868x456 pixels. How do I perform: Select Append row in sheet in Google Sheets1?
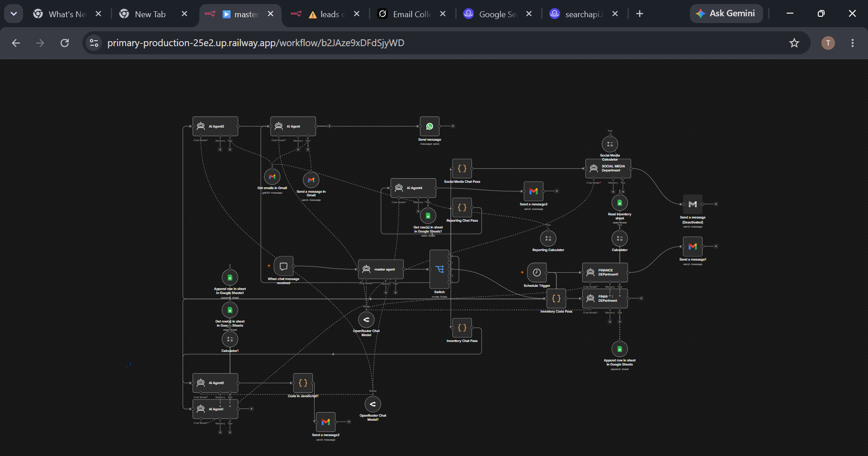click(230, 277)
